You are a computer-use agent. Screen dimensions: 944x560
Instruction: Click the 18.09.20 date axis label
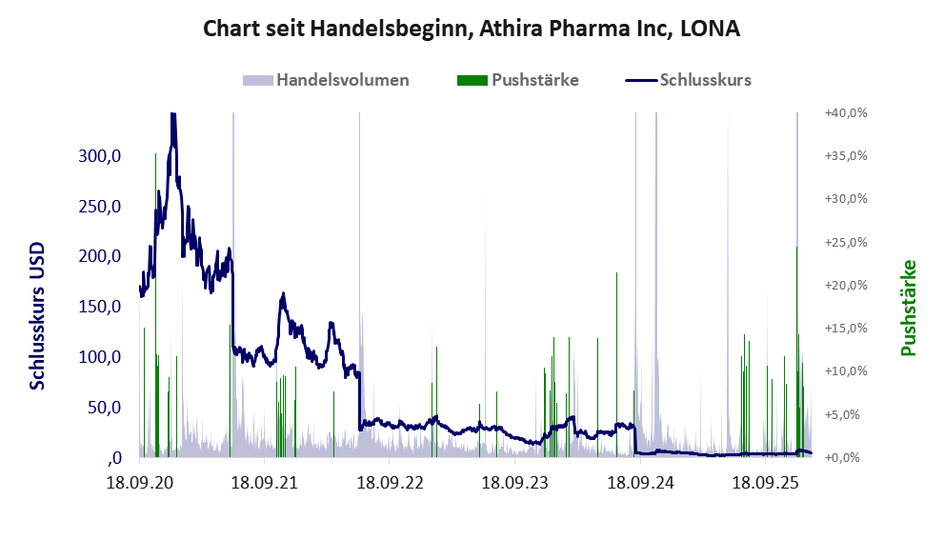pos(139,483)
